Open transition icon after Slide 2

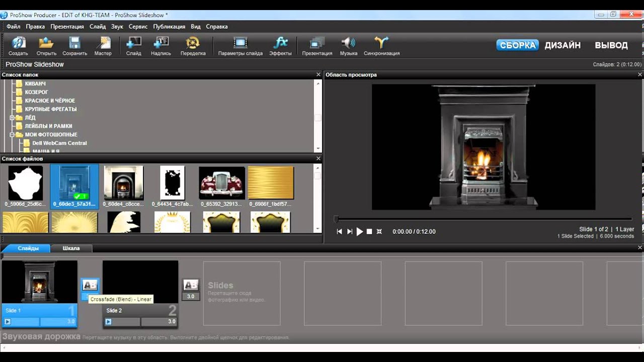click(191, 285)
